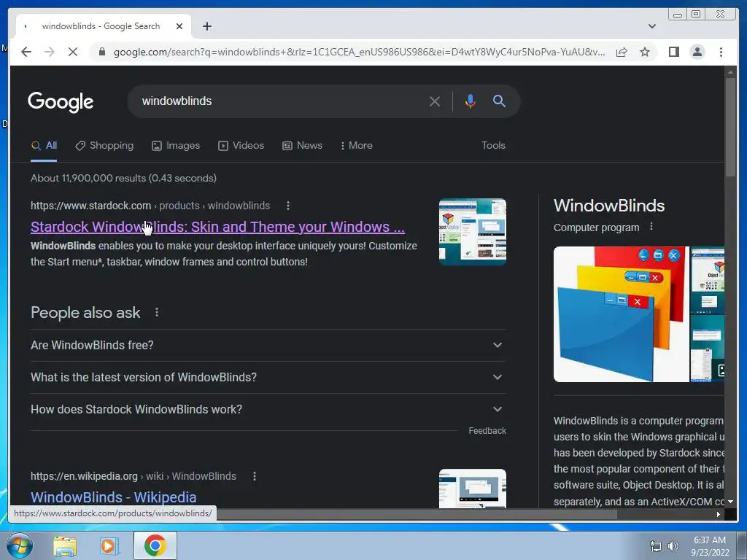Viewport: 747px width, 560px height.
Task: Open options menu for stardock.com result
Action: point(287,206)
